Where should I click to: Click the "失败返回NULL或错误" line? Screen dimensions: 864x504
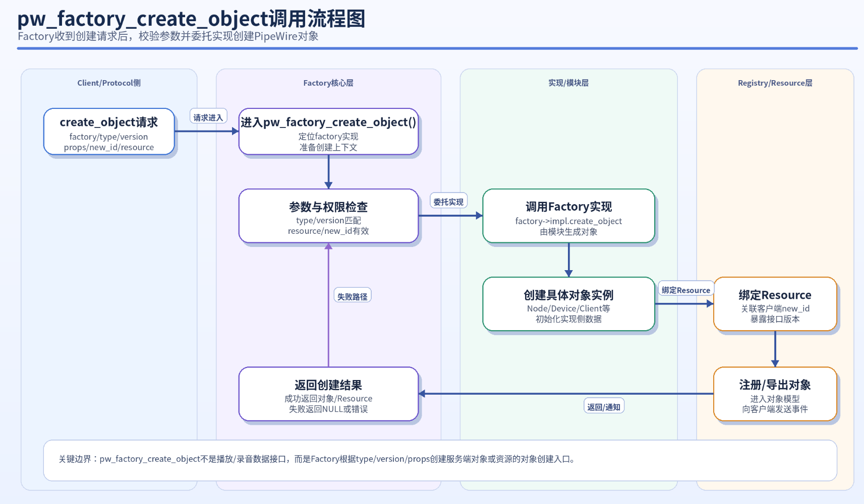point(328,409)
